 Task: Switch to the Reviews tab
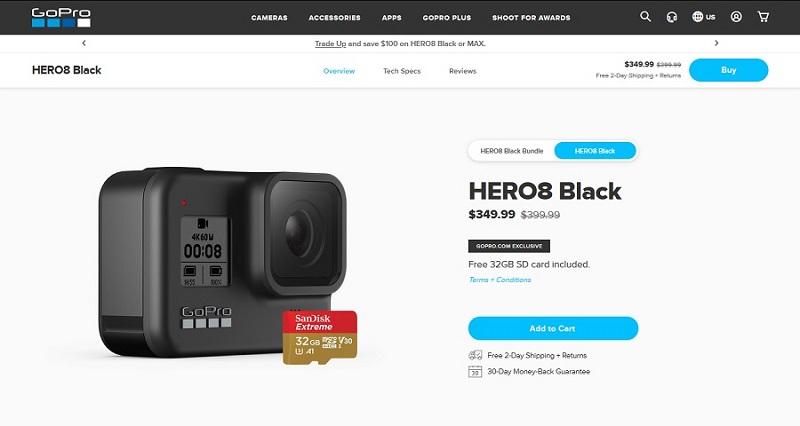point(463,71)
